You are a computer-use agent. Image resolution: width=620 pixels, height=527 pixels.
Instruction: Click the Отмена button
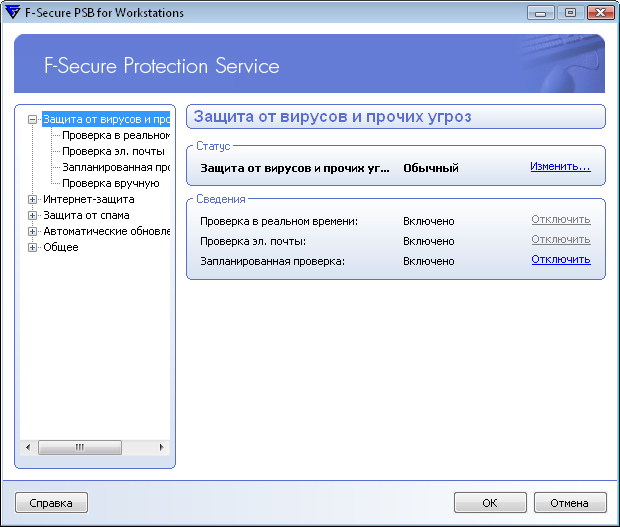pyautogui.click(x=570, y=503)
